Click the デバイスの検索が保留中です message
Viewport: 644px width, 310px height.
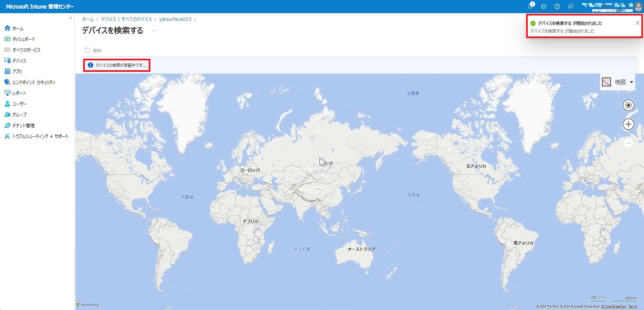(121, 65)
